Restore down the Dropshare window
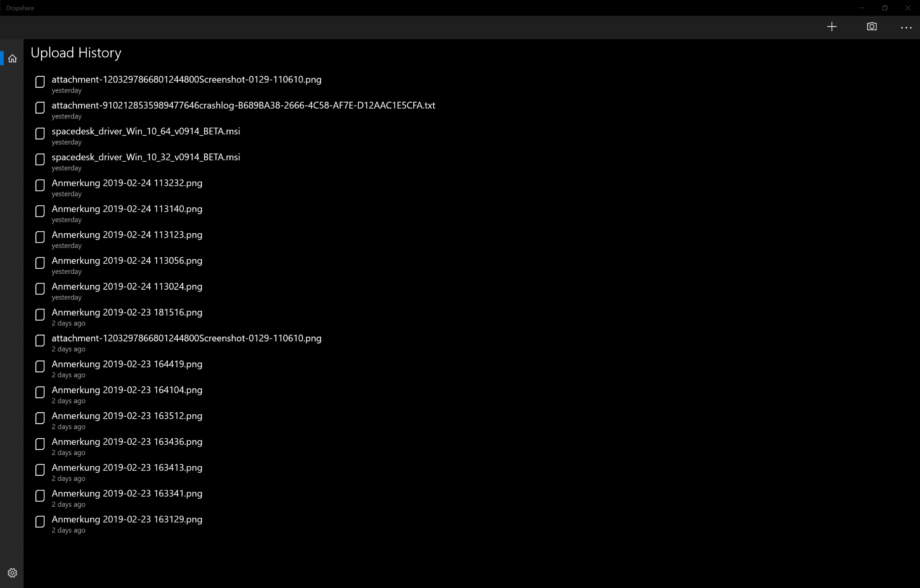 pyautogui.click(x=884, y=8)
